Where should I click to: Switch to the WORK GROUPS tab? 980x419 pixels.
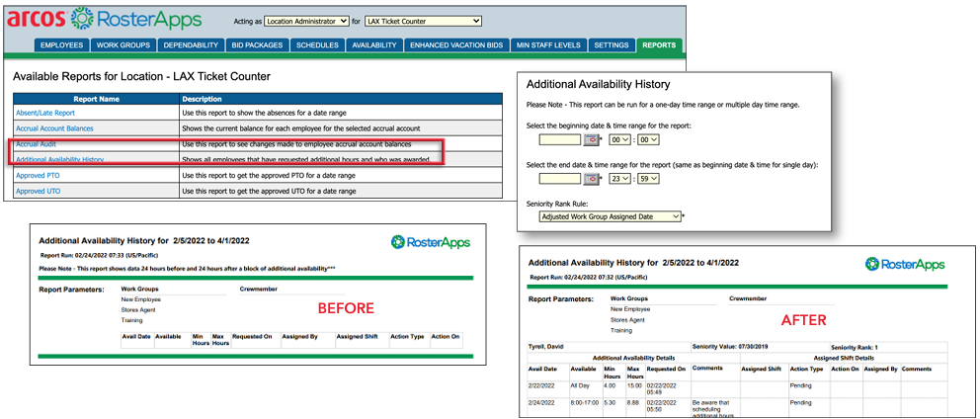pyautogui.click(x=123, y=45)
